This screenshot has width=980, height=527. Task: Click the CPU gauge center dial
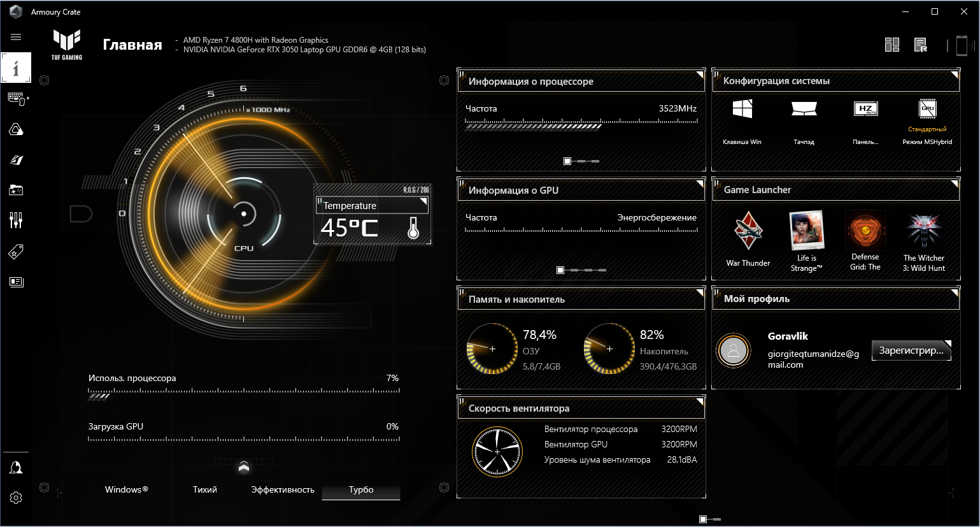[244, 214]
